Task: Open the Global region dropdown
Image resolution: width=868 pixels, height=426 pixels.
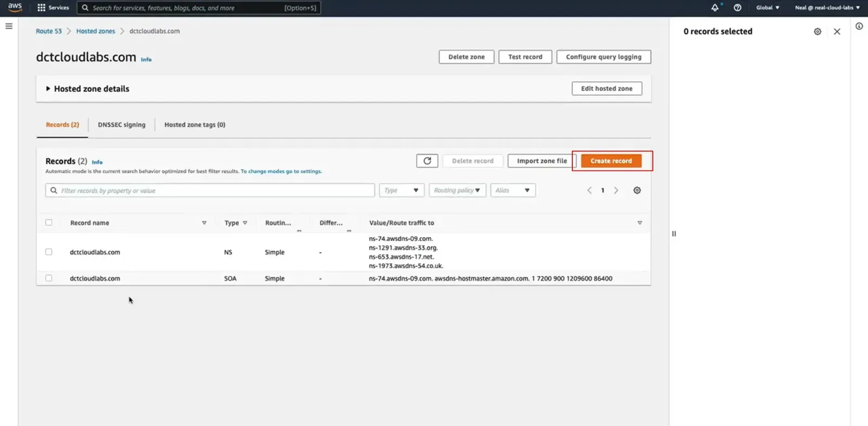Action: (768, 8)
